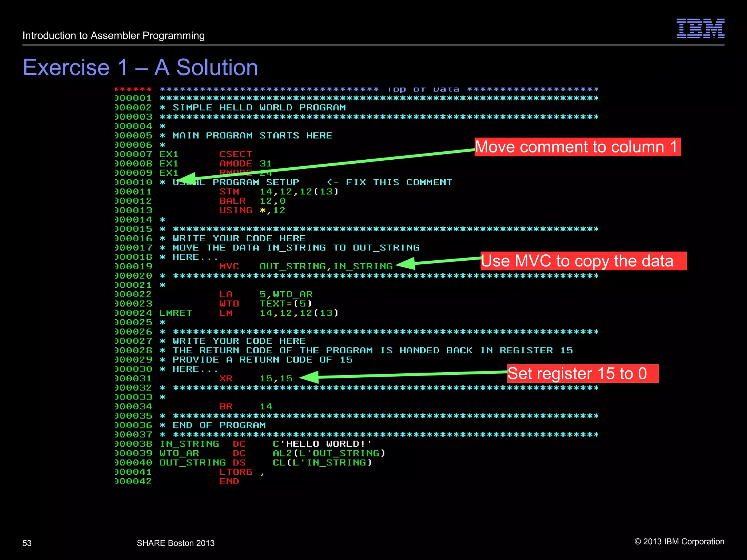
Task: Click the END statement on line 000042
Action: [x=229, y=482]
